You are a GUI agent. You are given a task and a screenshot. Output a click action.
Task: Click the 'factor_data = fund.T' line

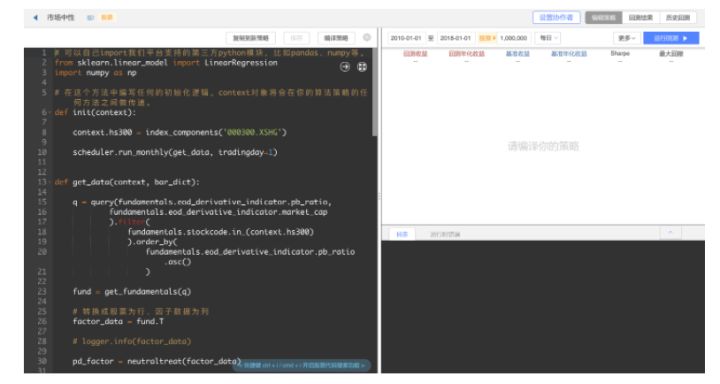[118, 322]
